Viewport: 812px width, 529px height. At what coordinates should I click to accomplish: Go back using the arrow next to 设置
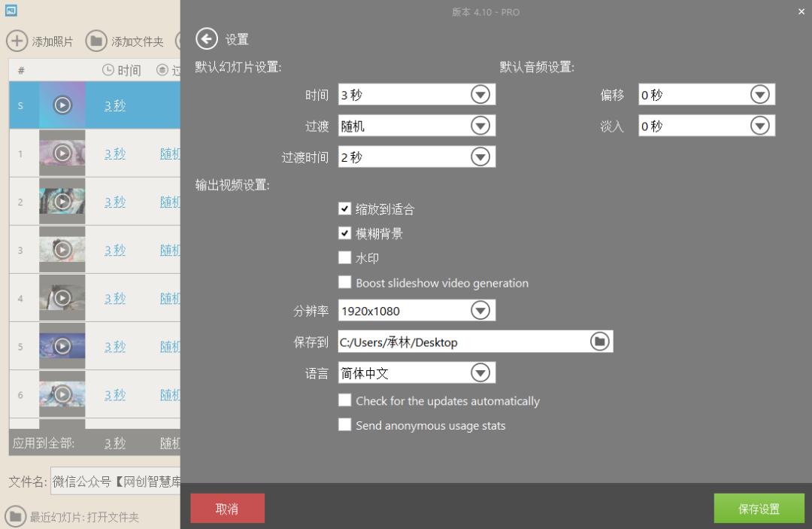[x=207, y=39]
